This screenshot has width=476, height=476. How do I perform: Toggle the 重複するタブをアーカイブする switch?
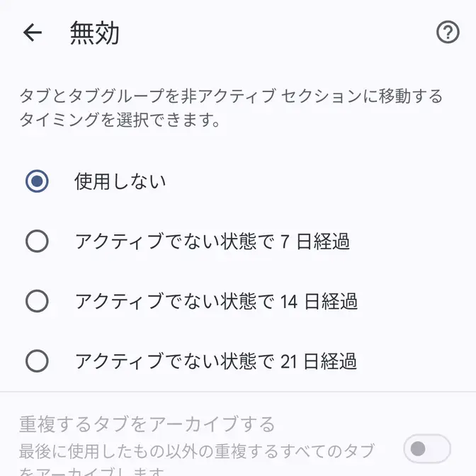point(426,448)
